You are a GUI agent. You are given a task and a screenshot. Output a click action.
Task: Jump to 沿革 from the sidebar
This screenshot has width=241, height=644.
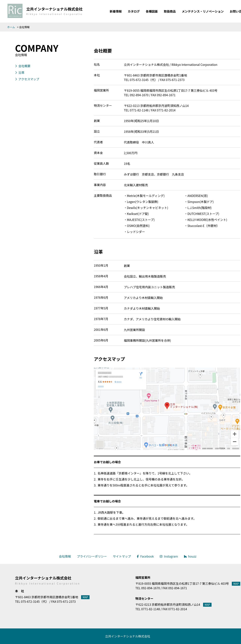tap(21, 73)
